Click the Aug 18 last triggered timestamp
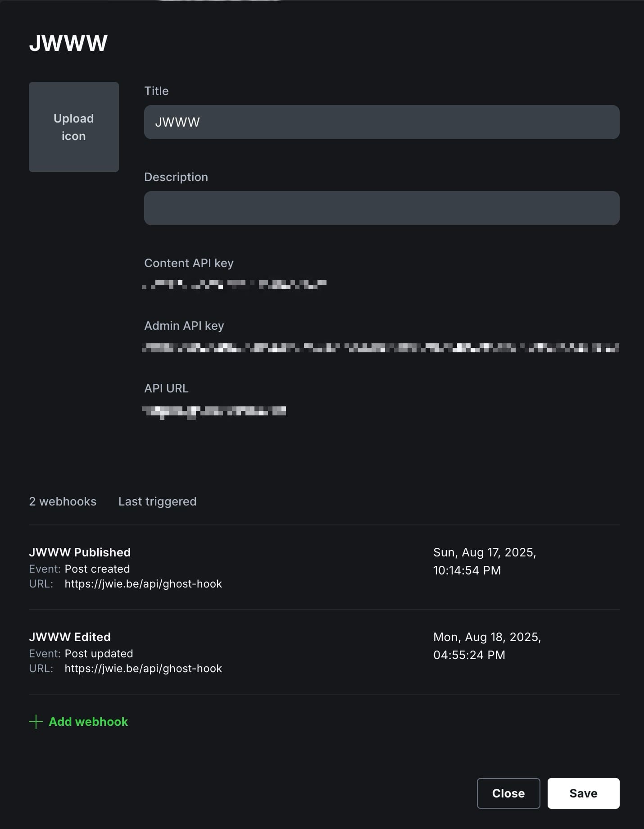The image size is (644, 829). coord(487,646)
